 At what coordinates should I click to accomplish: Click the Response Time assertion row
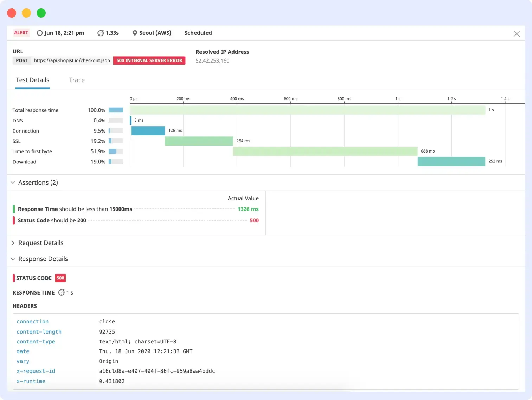pyautogui.click(x=136, y=209)
